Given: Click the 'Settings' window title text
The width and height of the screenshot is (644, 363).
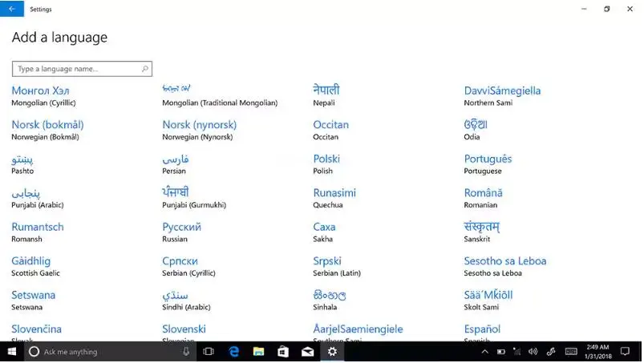Looking at the screenshot, I should [41, 9].
